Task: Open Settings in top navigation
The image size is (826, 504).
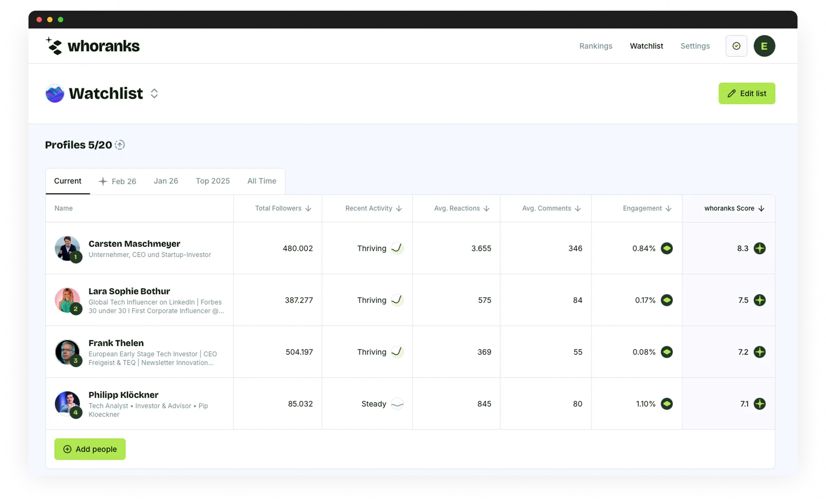Action: [695, 46]
